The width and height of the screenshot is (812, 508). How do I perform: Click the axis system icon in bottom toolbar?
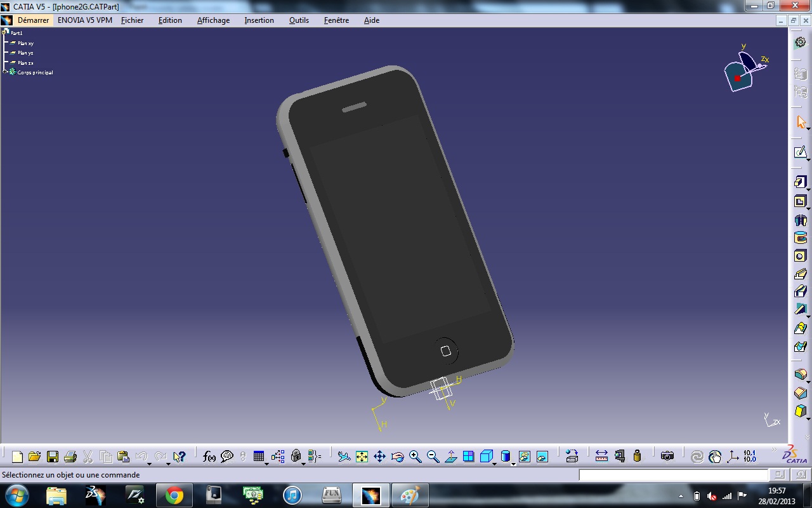tap(733, 457)
